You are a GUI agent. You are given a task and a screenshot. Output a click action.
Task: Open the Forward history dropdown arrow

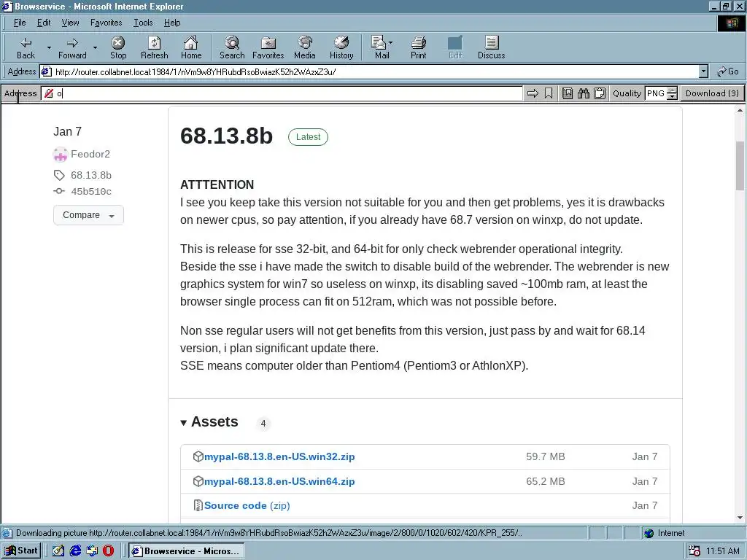96,47
